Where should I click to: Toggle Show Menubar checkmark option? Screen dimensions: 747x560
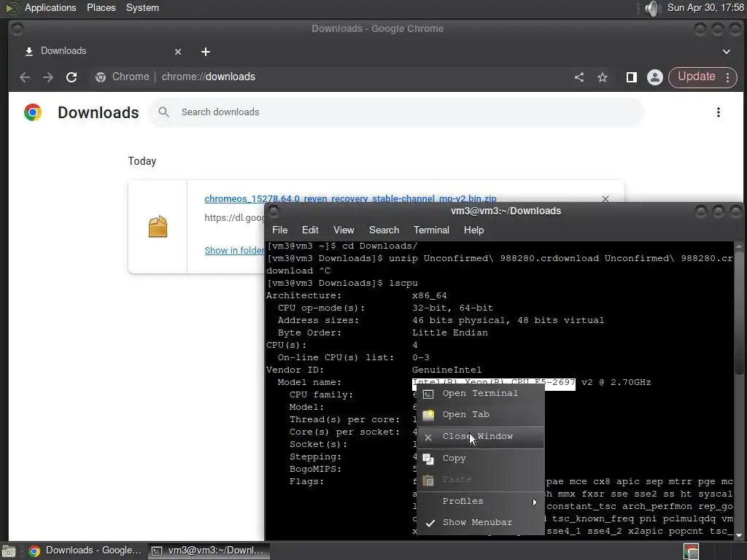(481, 522)
